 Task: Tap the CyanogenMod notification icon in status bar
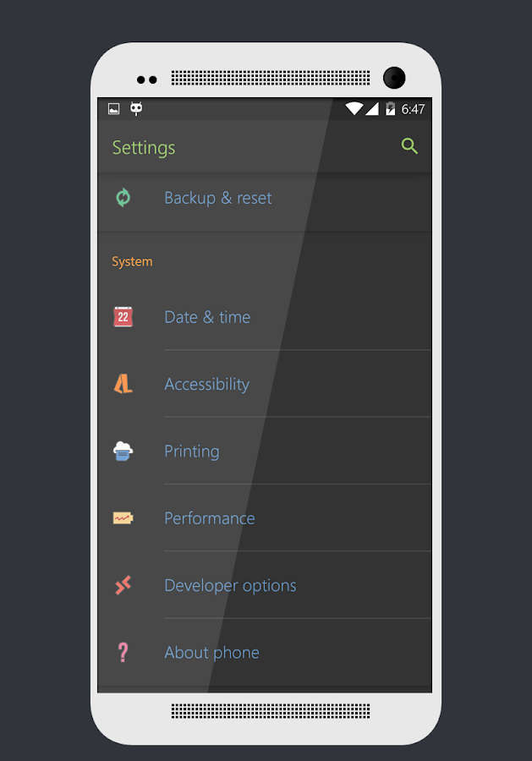click(135, 108)
